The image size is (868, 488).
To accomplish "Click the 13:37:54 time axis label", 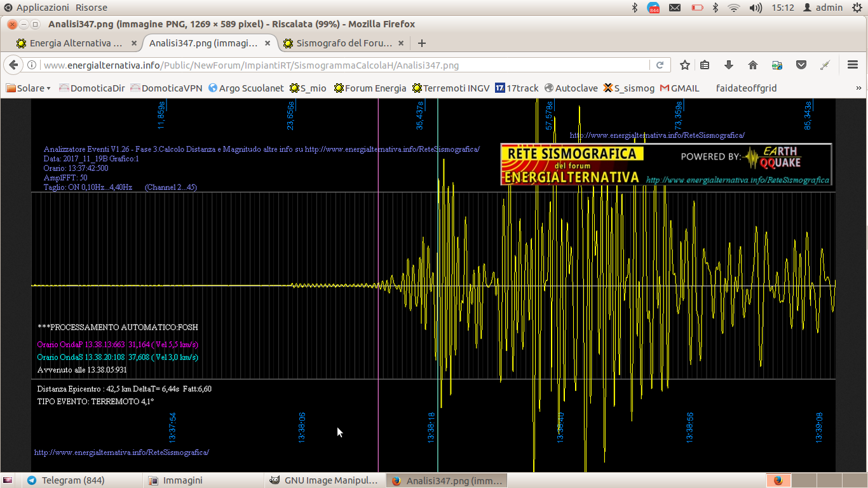I will 172,427.
